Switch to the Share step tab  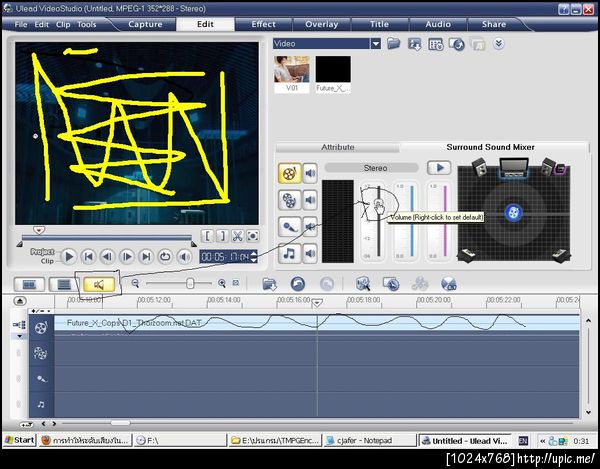click(x=494, y=24)
